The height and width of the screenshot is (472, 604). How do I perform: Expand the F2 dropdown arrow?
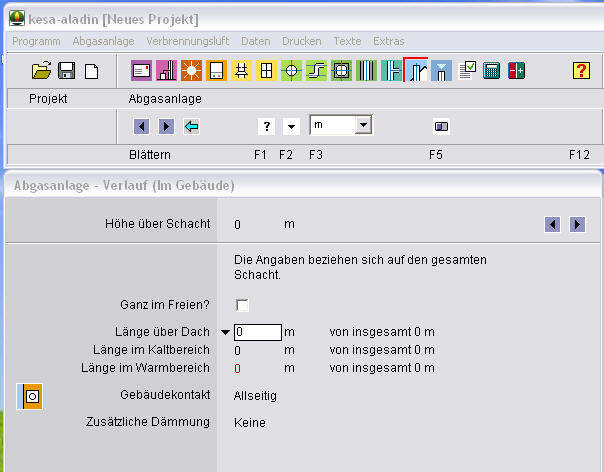coord(291,126)
